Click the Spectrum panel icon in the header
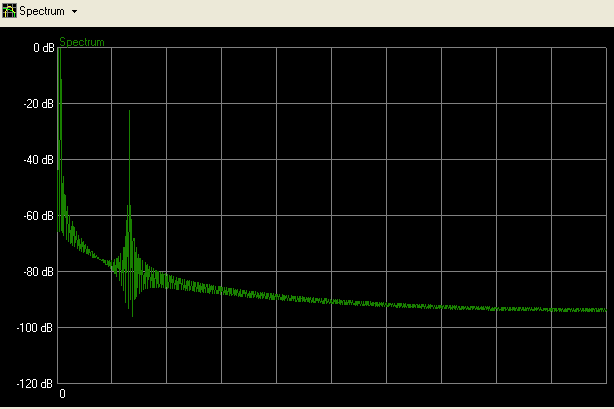The width and height of the screenshot is (614, 409). [x=9, y=11]
